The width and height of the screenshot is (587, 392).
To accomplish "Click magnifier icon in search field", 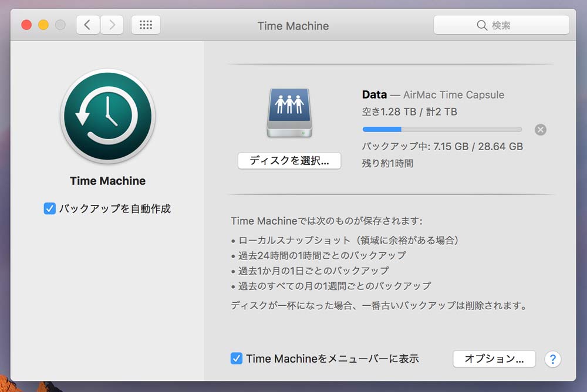I will [482, 25].
